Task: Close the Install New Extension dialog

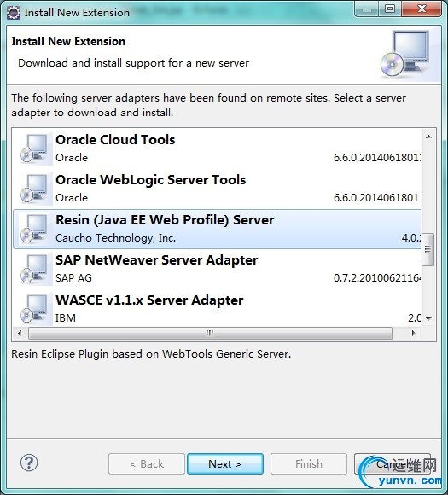Action: 422,9
